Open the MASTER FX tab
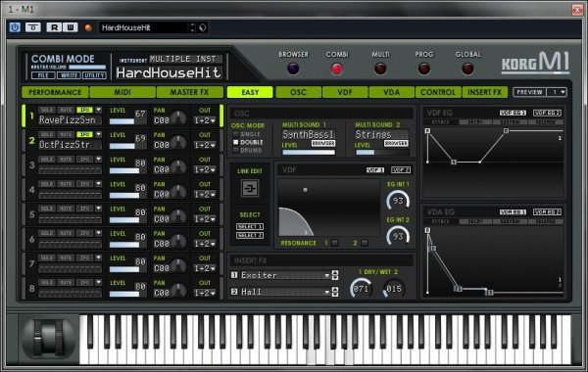 (190, 92)
